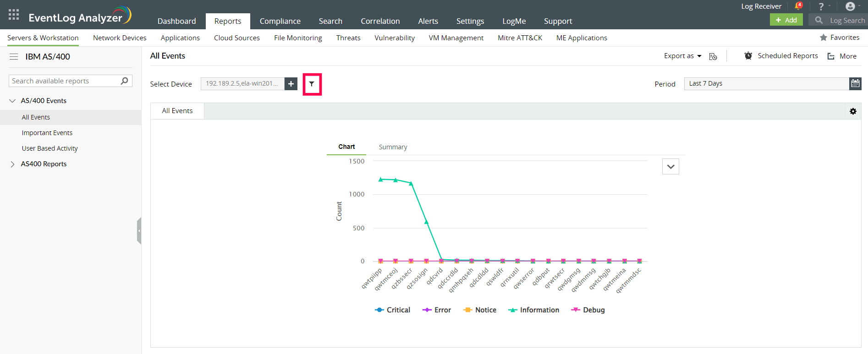
Task: Open the Period calendar picker
Action: coord(855,83)
